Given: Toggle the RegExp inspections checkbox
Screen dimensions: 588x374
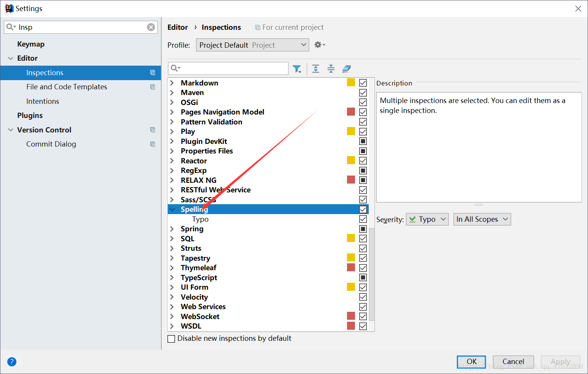Looking at the screenshot, I should point(363,171).
